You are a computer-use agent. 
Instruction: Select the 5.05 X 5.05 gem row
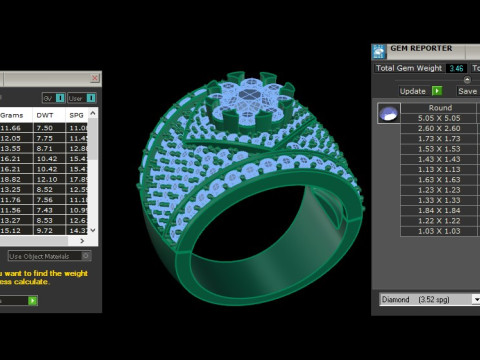click(438, 118)
